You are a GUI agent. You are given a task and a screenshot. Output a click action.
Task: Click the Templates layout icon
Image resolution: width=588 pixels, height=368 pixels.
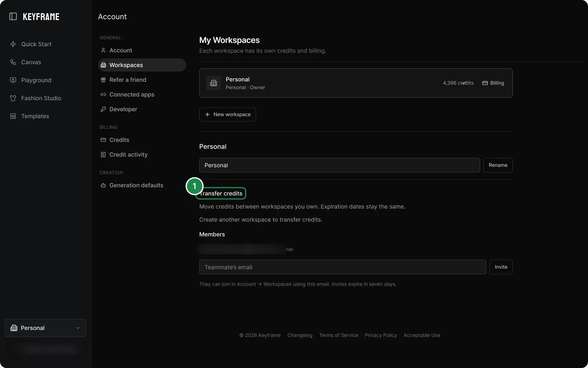(x=13, y=116)
